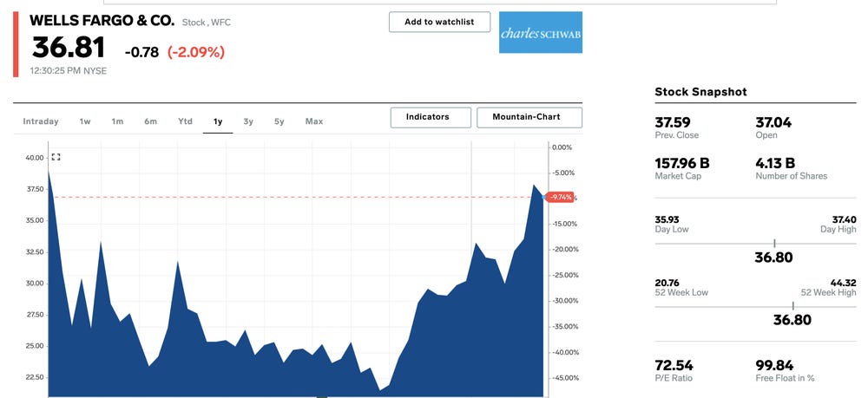Click the (-2.09%) change value
Screen dimensions: 868x398
[196, 52]
